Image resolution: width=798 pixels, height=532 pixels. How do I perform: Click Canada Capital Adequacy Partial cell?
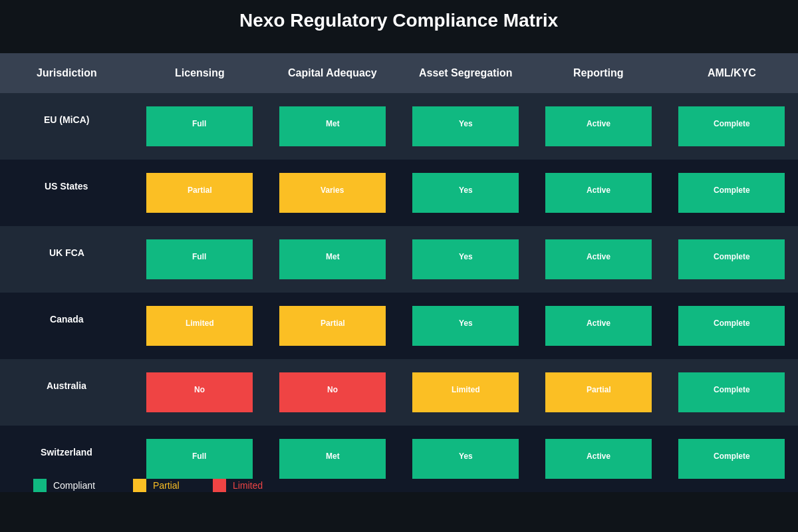(x=332, y=326)
